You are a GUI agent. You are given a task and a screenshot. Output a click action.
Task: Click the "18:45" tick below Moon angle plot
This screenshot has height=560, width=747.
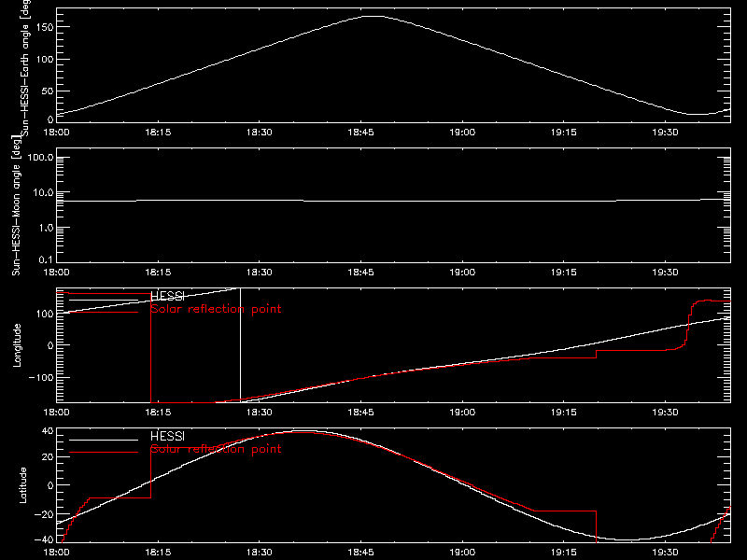[360, 273]
